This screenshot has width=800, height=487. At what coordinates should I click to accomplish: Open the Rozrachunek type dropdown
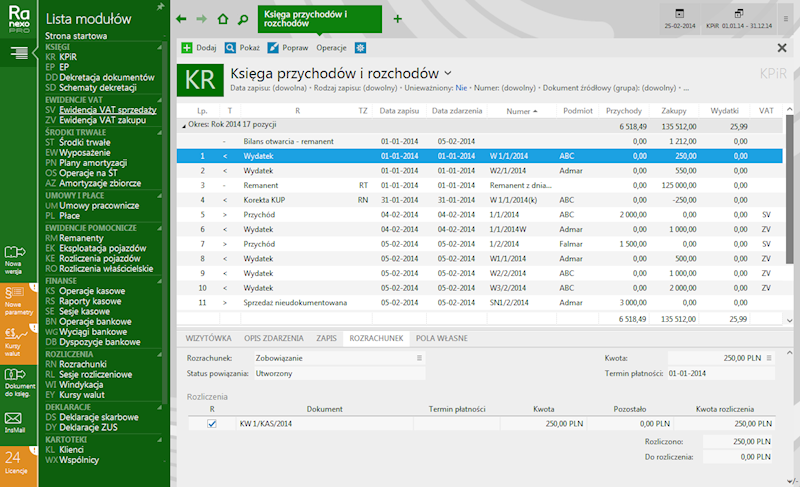pyautogui.click(x=419, y=357)
